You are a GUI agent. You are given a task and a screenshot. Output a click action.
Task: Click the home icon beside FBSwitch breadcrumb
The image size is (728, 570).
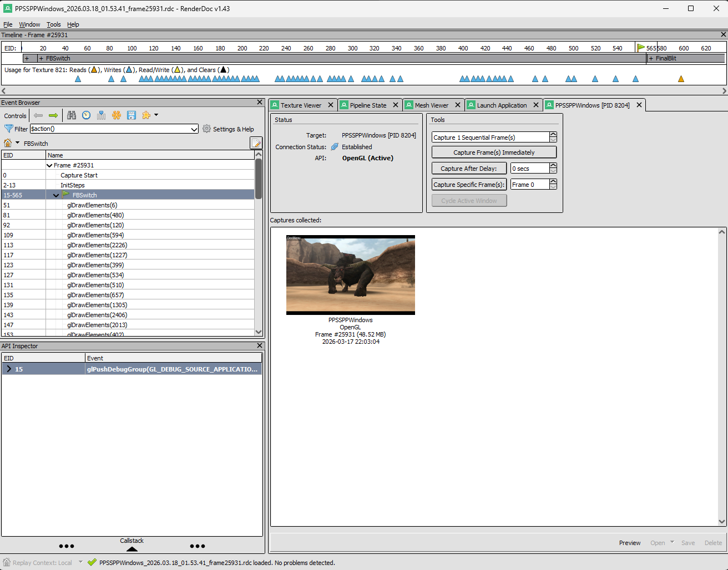point(8,144)
